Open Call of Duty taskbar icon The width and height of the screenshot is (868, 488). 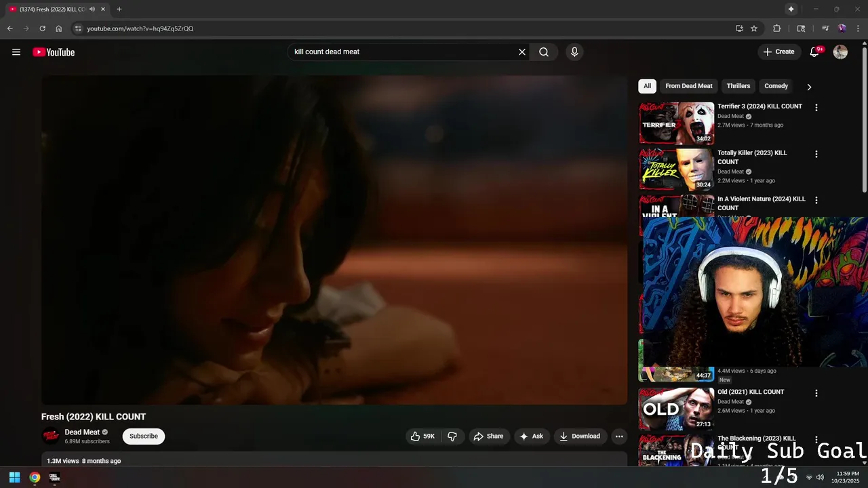click(x=54, y=477)
